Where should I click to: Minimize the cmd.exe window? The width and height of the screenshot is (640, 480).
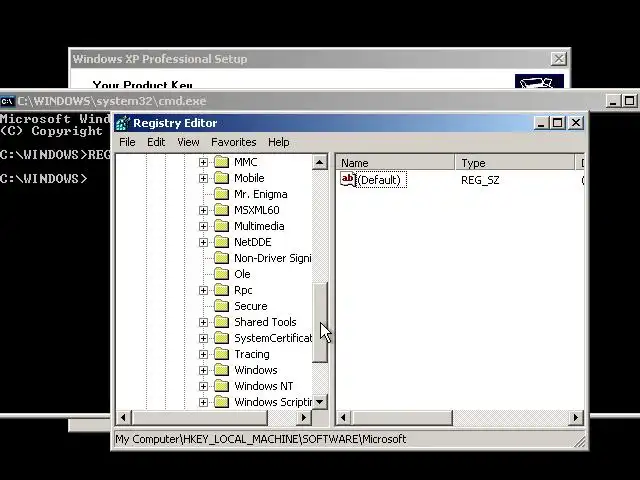coord(613,101)
